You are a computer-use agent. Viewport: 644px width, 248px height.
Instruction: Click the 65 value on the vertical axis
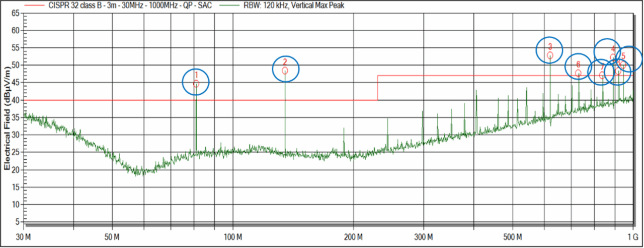tap(15, 13)
